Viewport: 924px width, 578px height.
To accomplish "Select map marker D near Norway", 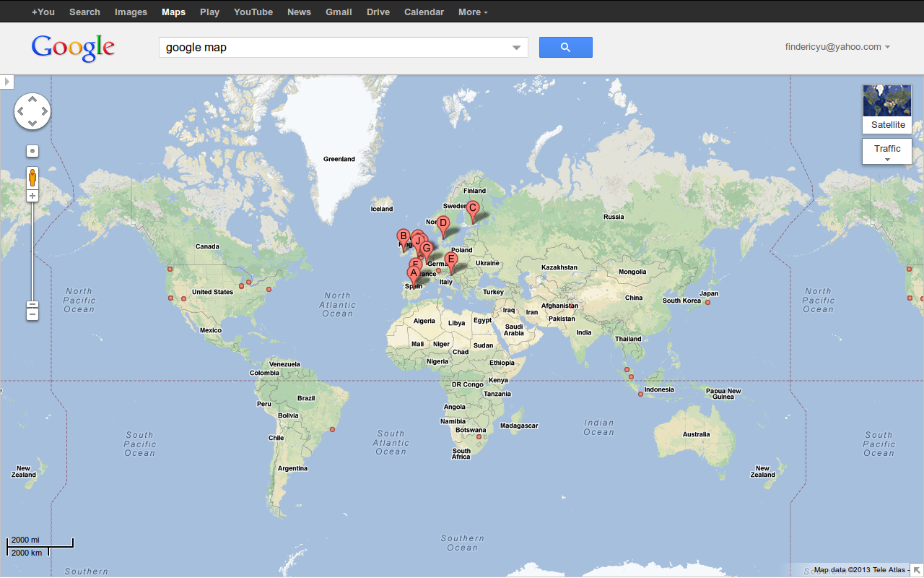I will tap(443, 225).
